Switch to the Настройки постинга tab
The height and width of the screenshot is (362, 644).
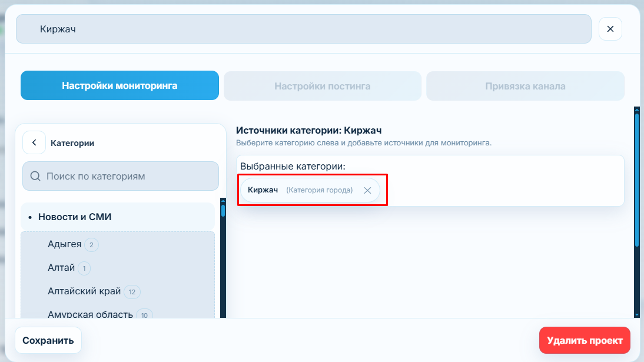(322, 86)
